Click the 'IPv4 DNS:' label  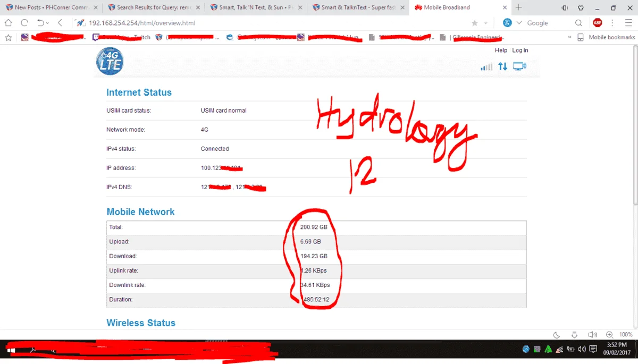(x=120, y=187)
